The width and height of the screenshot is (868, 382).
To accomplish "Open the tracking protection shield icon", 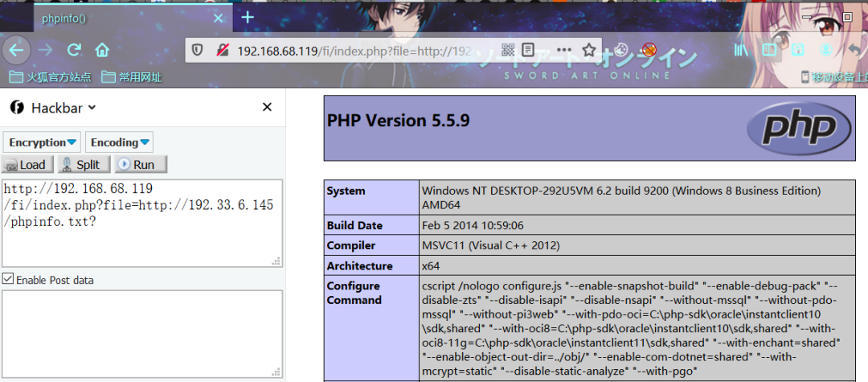I will [198, 51].
